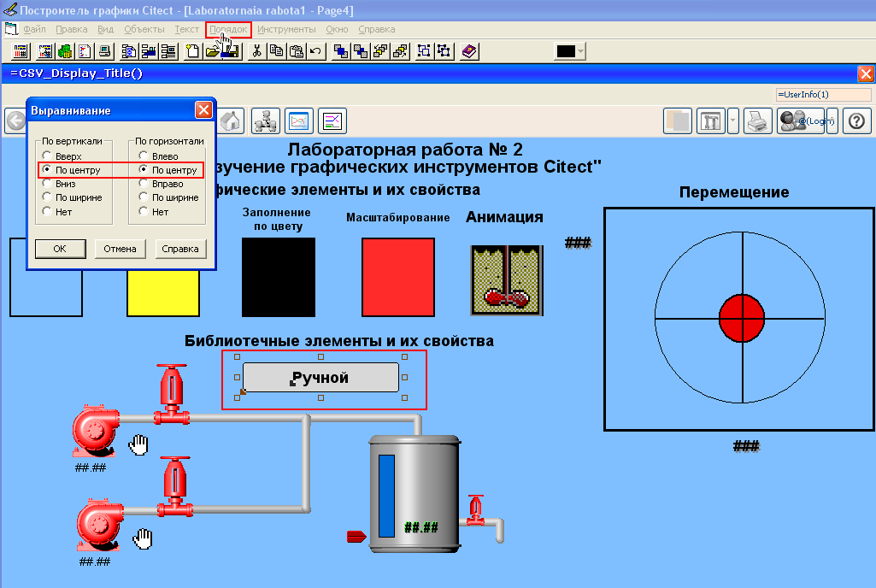Click the =UserInfo(1) text field

824,95
